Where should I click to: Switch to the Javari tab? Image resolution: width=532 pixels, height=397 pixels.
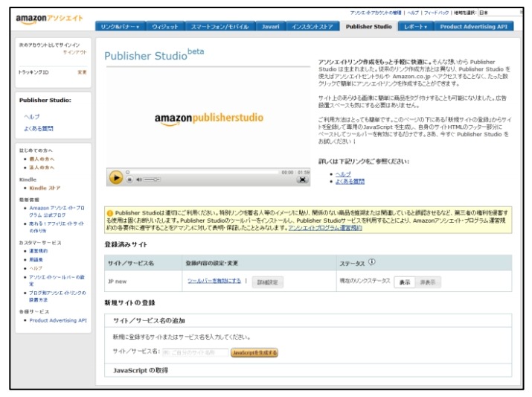(x=270, y=27)
